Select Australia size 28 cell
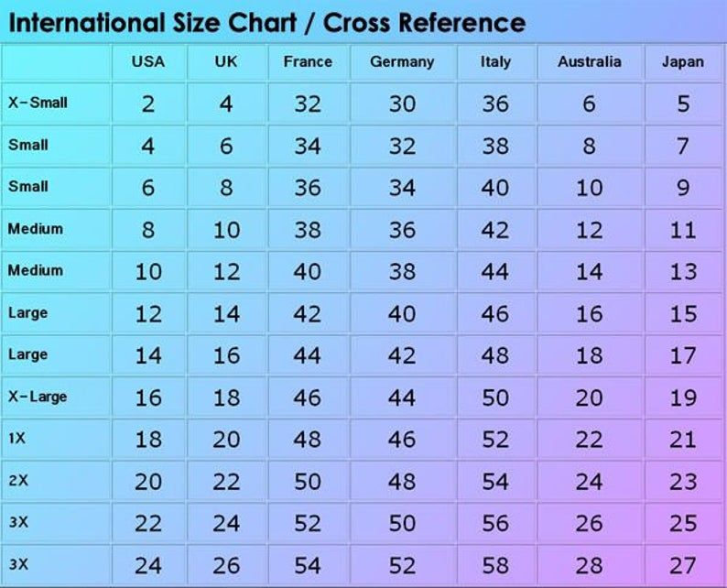The width and height of the screenshot is (727, 588). (589, 565)
